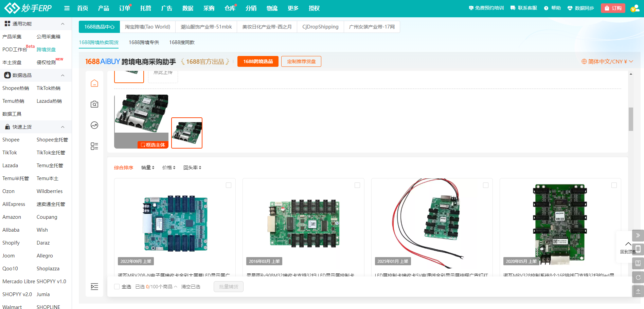Screen dimensions: 644x309
Task: Click the home icon in AiBUY sidebar
Action: coord(94,83)
